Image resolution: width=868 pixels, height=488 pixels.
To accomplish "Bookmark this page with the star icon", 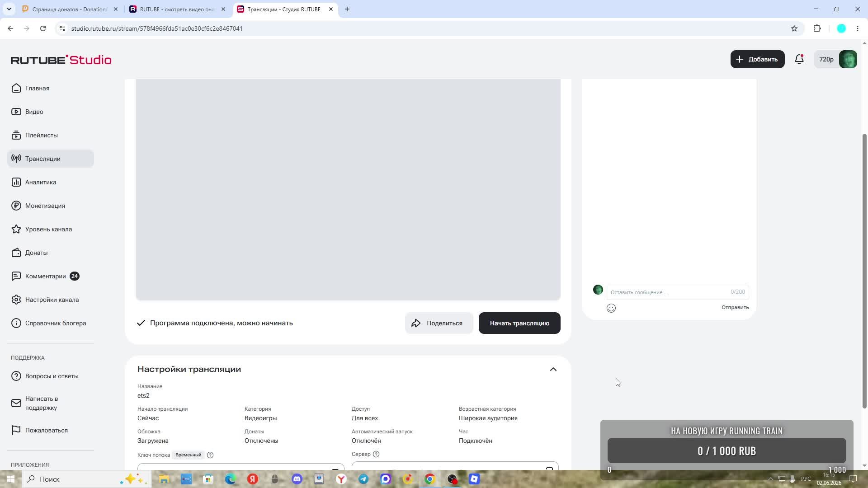I will (794, 28).
